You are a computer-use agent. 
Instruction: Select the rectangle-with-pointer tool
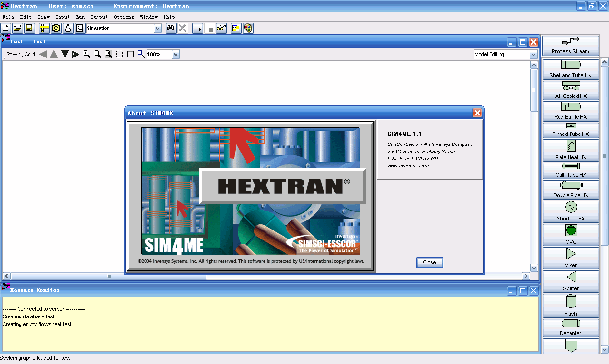pyautogui.click(x=141, y=54)
